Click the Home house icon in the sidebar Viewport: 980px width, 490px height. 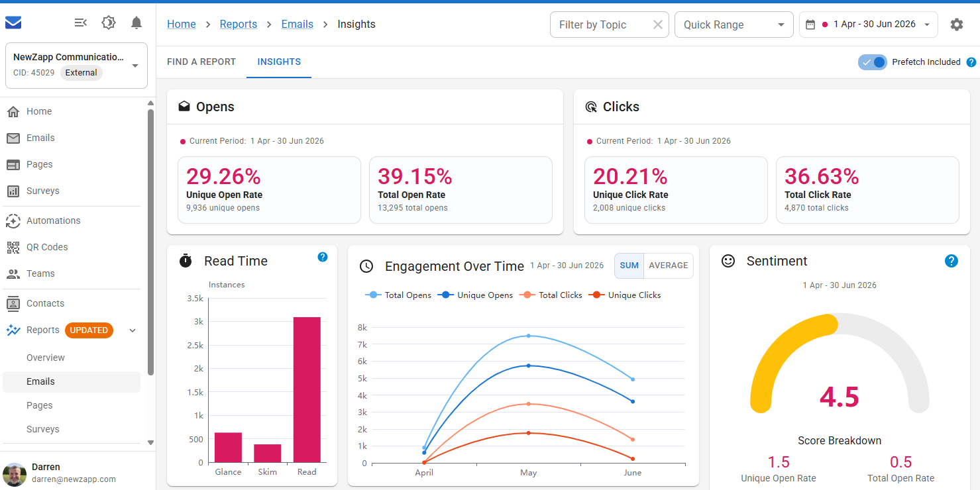point(13,112)
